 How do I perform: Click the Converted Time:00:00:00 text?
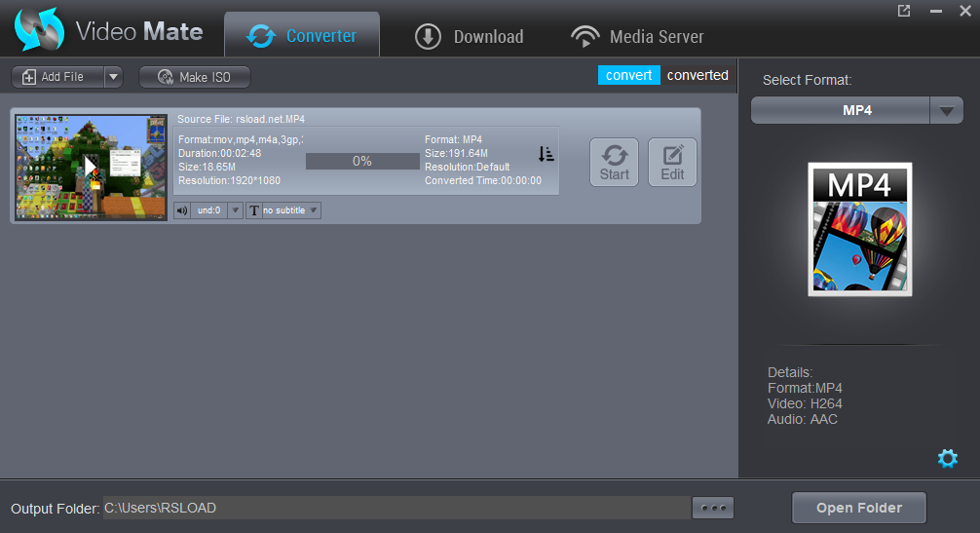pyautogui.click(x=483, y=180)
